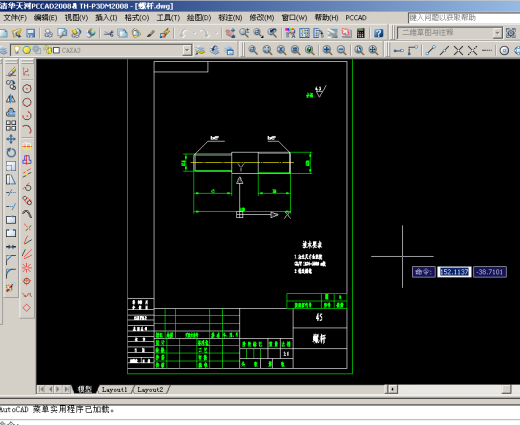520x425 pixels.
Task: Toggle the CAXA3 layer light bulb on/off
Action: coord(16,50)
